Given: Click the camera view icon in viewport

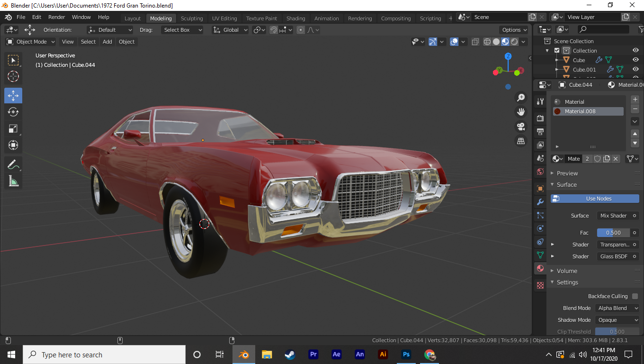Looking at the screenshot, I should pos(521,127).
